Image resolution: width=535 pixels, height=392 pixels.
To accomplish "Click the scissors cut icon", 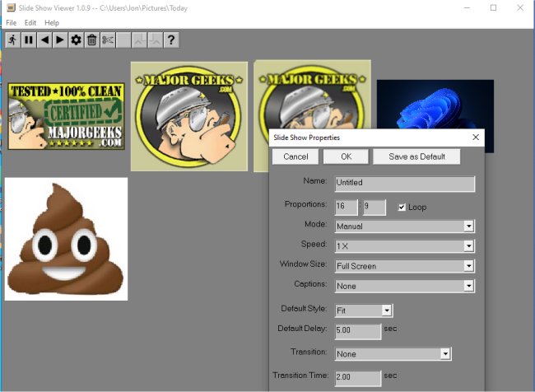I will click(108, 40).
